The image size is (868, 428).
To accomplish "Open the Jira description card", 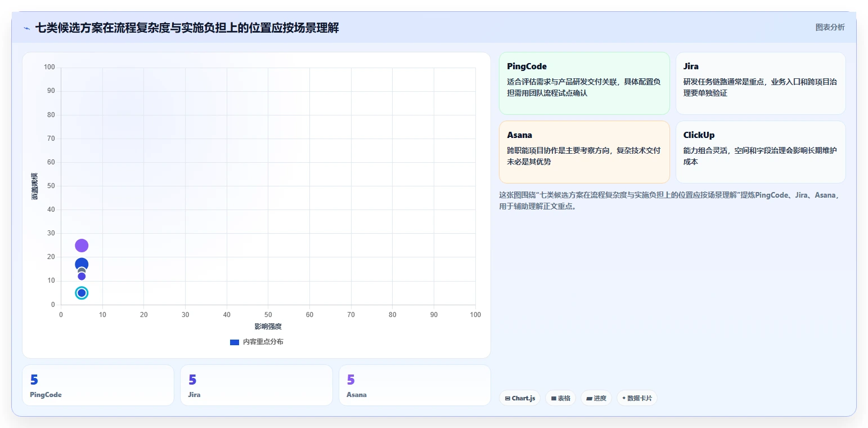I will (760, 83).
